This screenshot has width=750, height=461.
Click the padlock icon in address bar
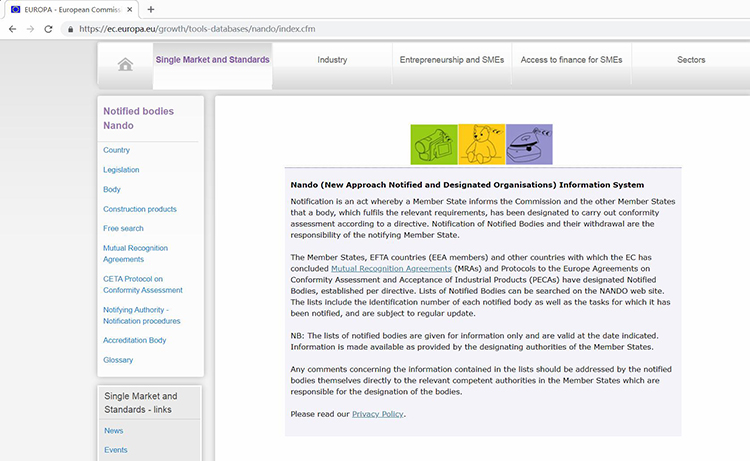coord(70,29)
